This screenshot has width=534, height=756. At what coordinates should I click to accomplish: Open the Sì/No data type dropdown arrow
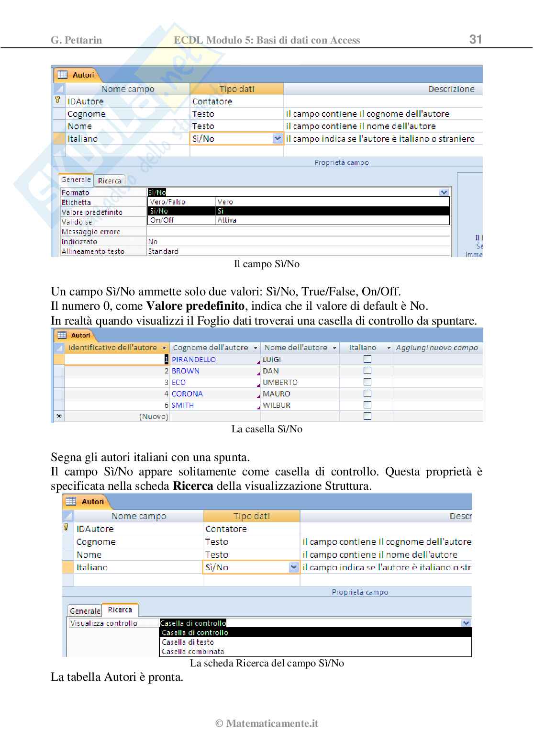click(278, 138)
